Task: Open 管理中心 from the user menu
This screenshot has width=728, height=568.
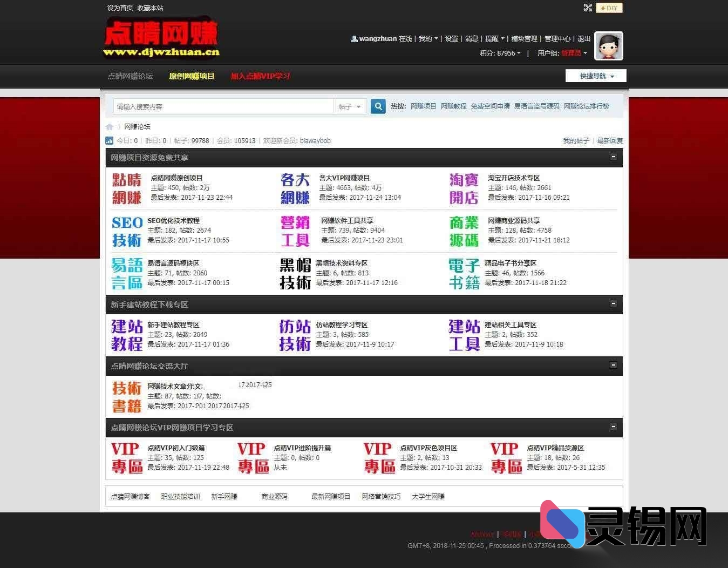Action: pos(557,38)
